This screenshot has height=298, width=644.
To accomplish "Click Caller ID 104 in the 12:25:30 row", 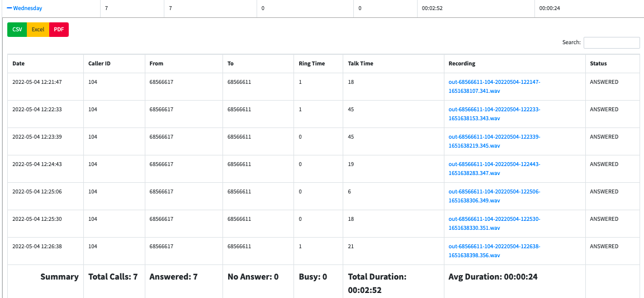I will pos(92,219).
